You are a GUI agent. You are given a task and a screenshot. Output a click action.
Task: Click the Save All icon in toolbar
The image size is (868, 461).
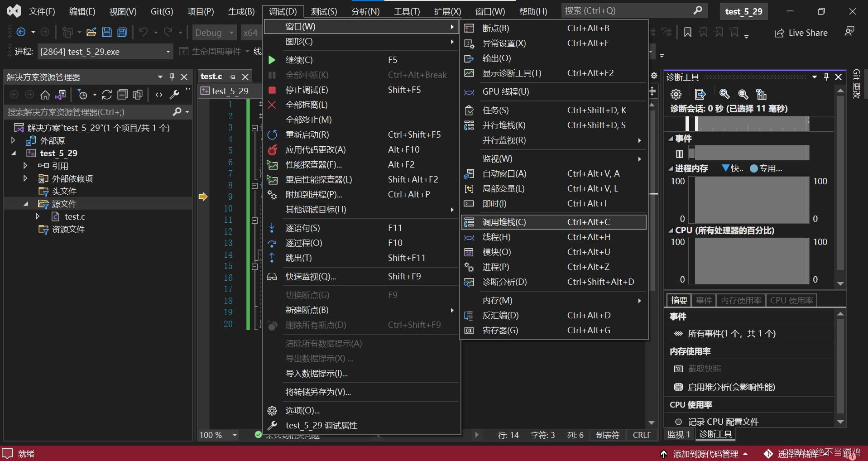point(122,32)
